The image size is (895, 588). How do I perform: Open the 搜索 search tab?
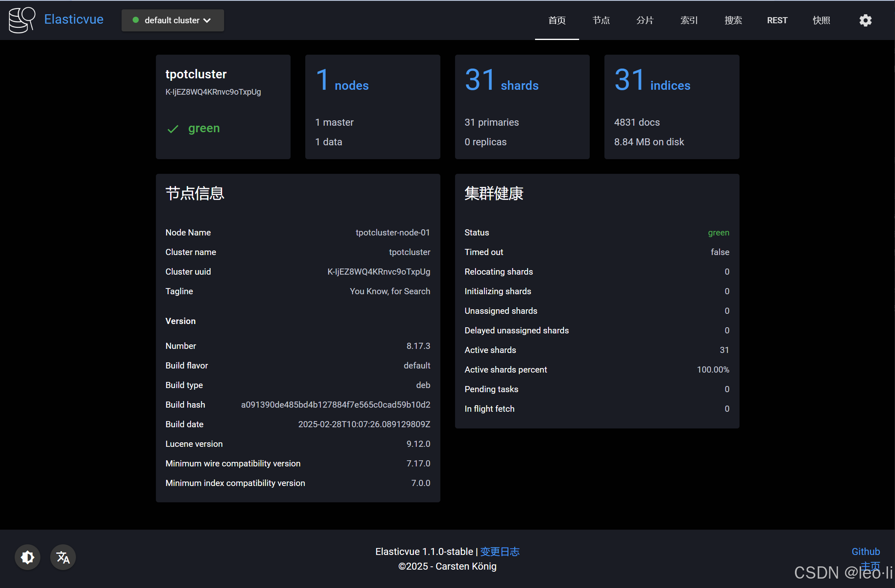tap(733, 20)
